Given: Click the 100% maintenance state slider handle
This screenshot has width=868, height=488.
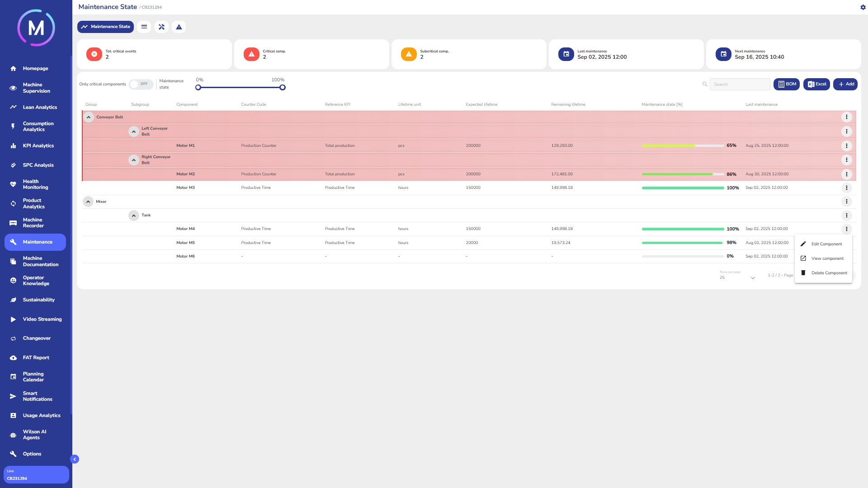Looking at the screenshot, I should click(x=283, y=88).
